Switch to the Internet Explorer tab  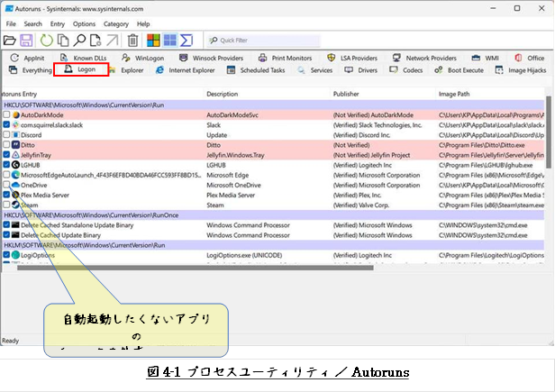185,70
